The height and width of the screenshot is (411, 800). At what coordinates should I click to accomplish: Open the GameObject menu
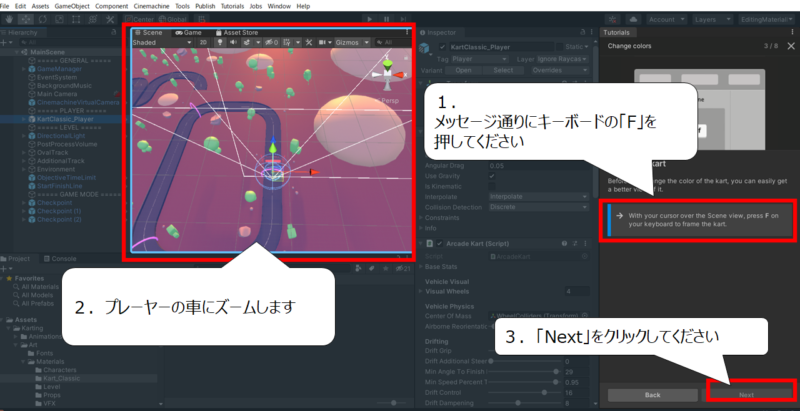tap(72, 6)
